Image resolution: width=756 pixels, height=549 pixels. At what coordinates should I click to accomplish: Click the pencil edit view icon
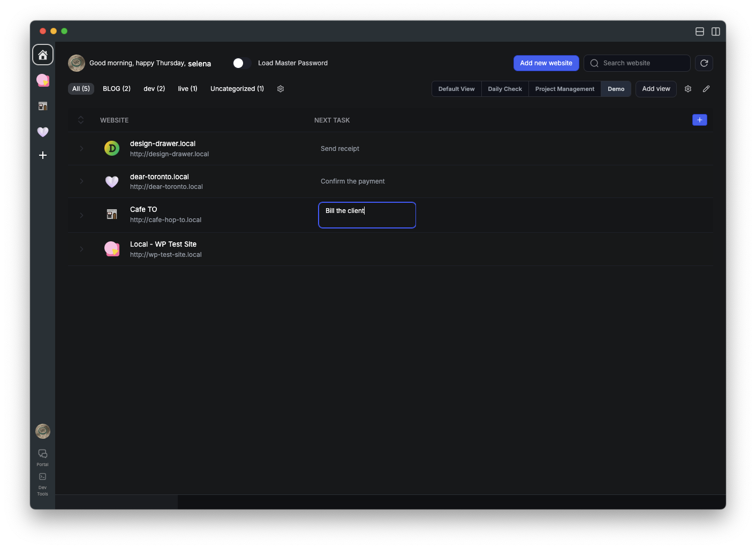(x=706, y=89)
